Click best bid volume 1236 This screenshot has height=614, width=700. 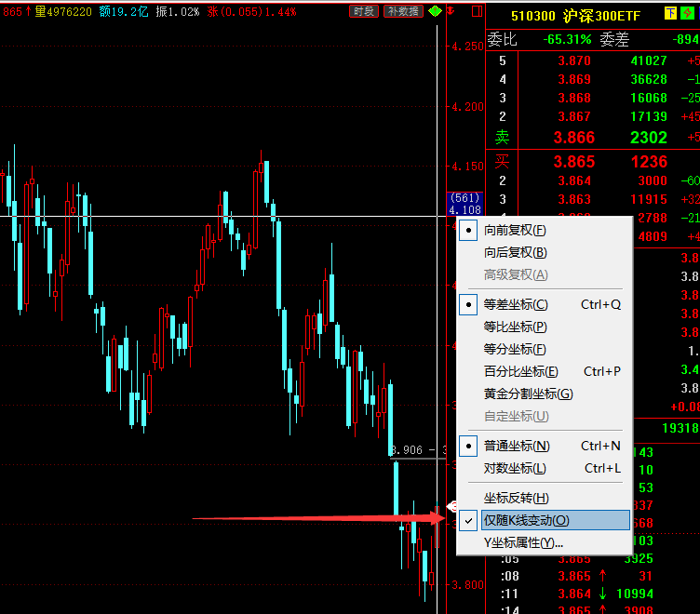click(649, 162)
